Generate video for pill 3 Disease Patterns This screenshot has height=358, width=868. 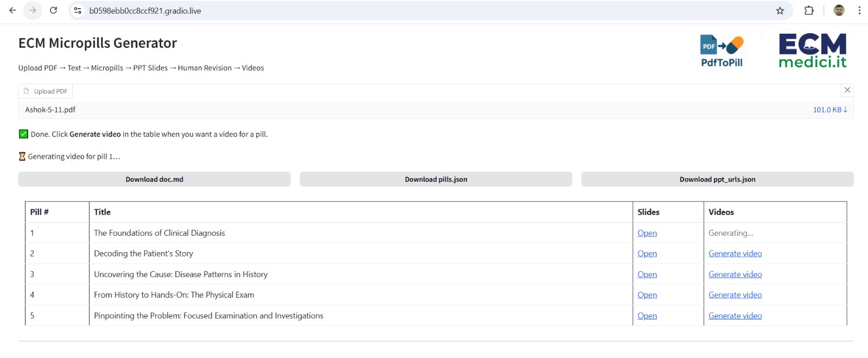(x=735, y=274)
